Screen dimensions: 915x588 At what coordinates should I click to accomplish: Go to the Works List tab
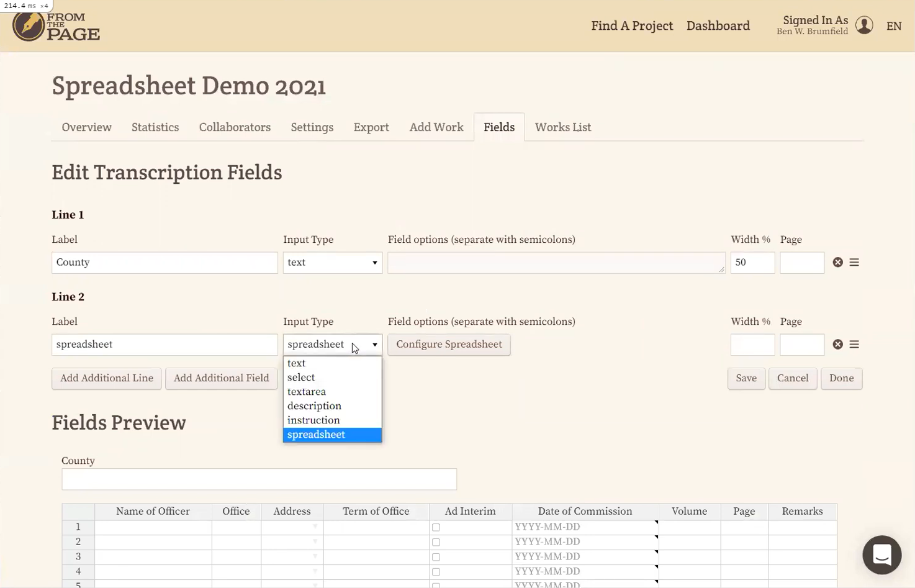[x=562, y=127]
